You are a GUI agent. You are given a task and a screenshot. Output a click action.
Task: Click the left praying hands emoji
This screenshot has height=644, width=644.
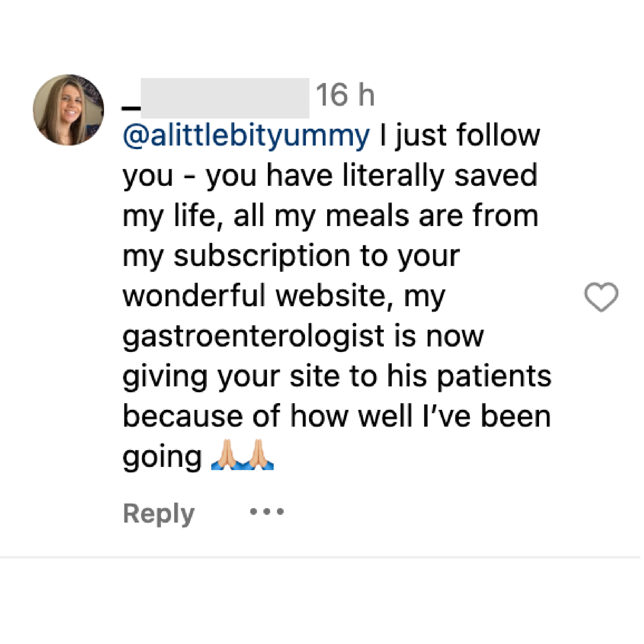[x=227, y=455]
